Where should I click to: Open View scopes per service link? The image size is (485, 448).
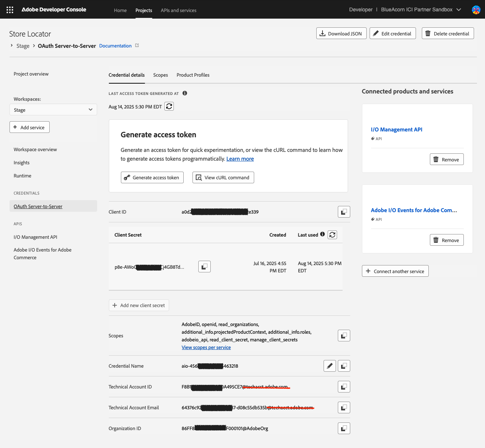pyautogui.click(x=206, y=347)
